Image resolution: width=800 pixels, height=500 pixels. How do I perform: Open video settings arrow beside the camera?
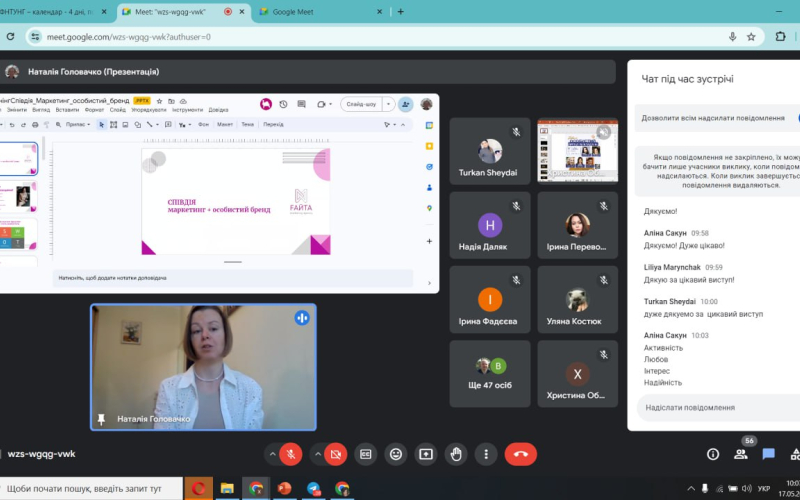[x=318, y=454]
